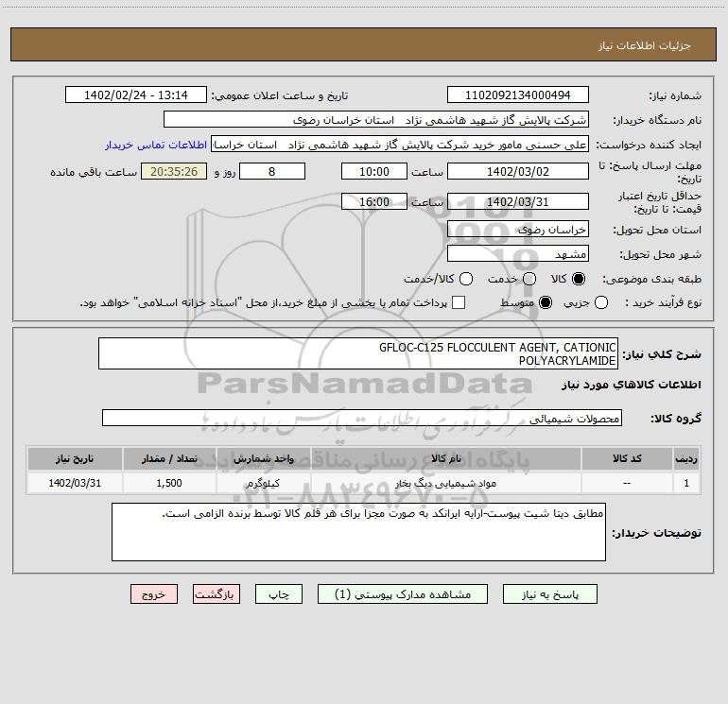Click the delivery province field خراسان رضوی
Viewport: 728px width, 704px height.
click(x=518, y=230)
